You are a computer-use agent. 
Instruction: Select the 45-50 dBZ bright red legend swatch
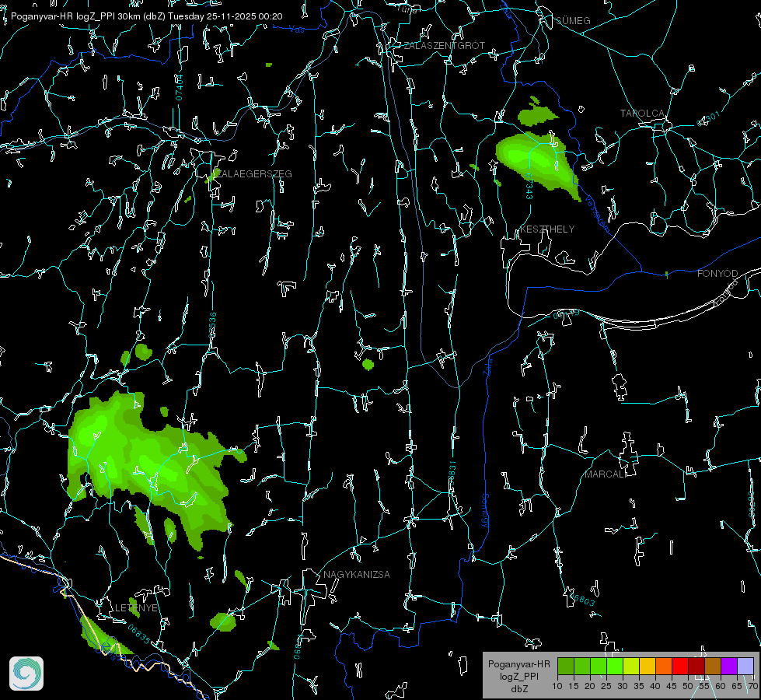[x=680, y=666]
